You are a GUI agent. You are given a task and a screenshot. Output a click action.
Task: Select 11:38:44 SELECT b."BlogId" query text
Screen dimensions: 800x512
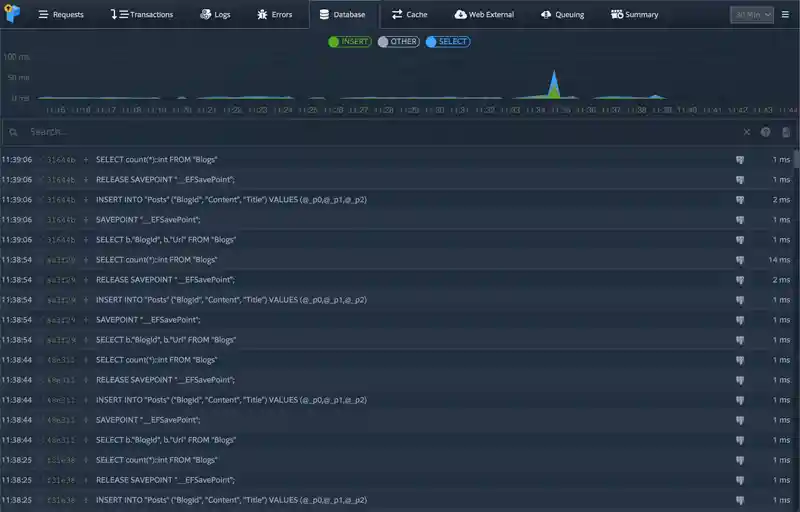166,440
